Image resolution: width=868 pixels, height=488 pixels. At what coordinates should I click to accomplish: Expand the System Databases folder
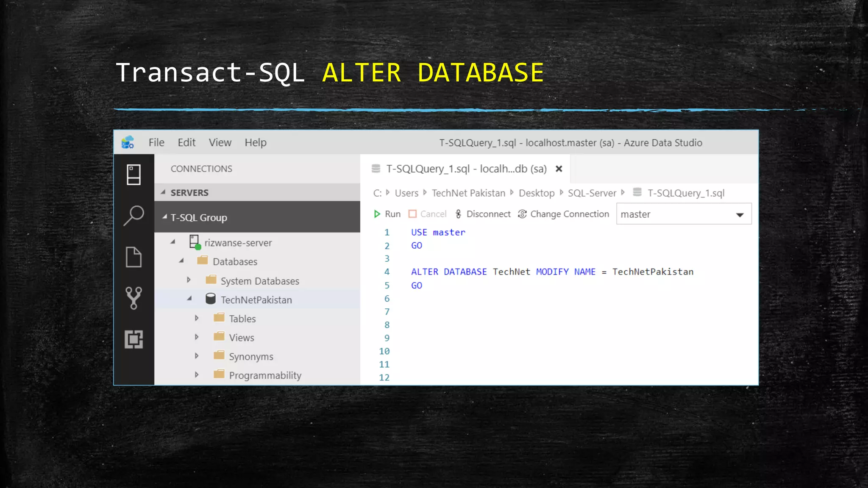189,280
